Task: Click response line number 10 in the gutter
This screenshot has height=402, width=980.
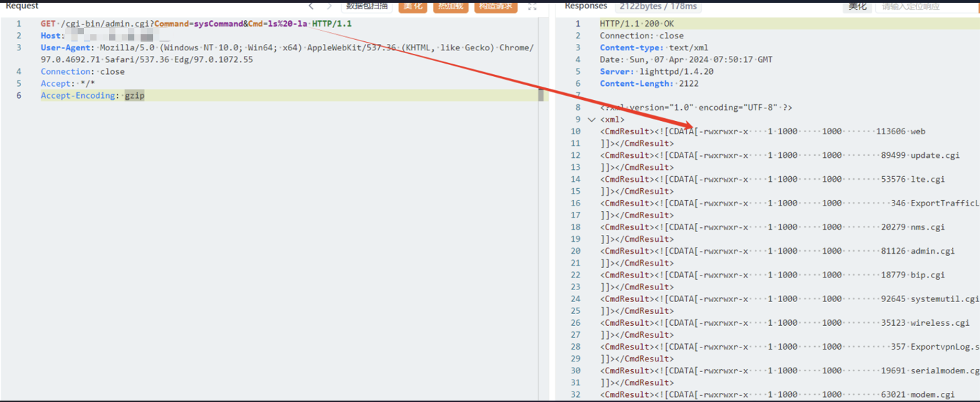Action: (x=576, y=131)
